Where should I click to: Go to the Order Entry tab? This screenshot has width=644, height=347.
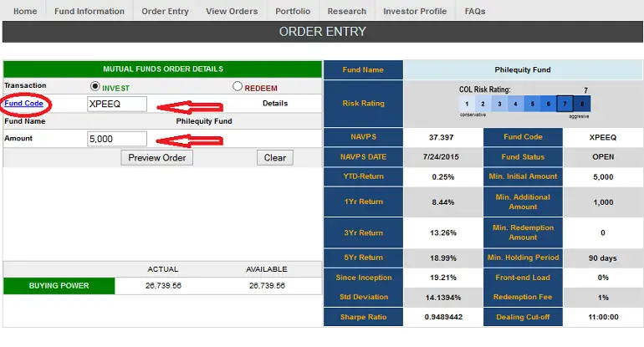(x=165, y=11)
